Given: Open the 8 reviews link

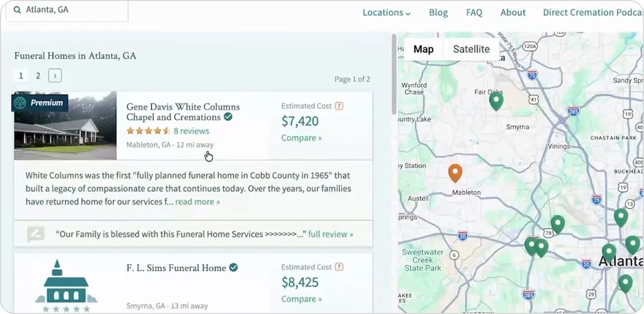Looking at the screenshot, I should [191, 131].
